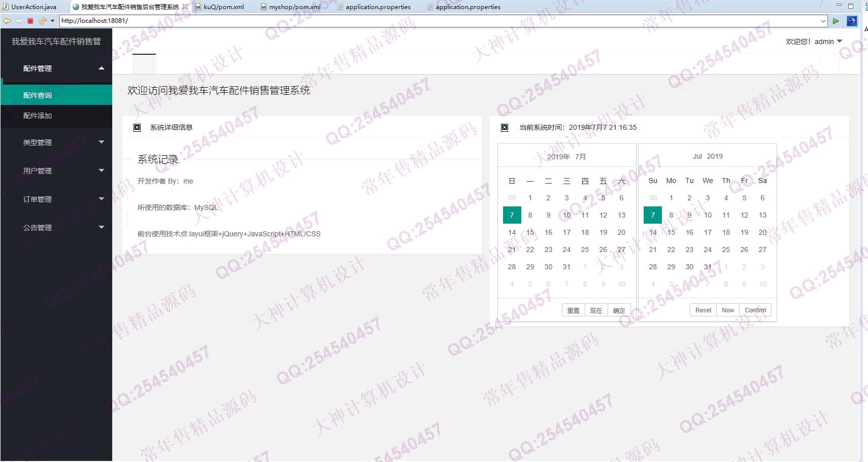Click the 所使用的数据库：MySQL text
Viewport: 868px width, 462px height.
(x=178, y=207)
